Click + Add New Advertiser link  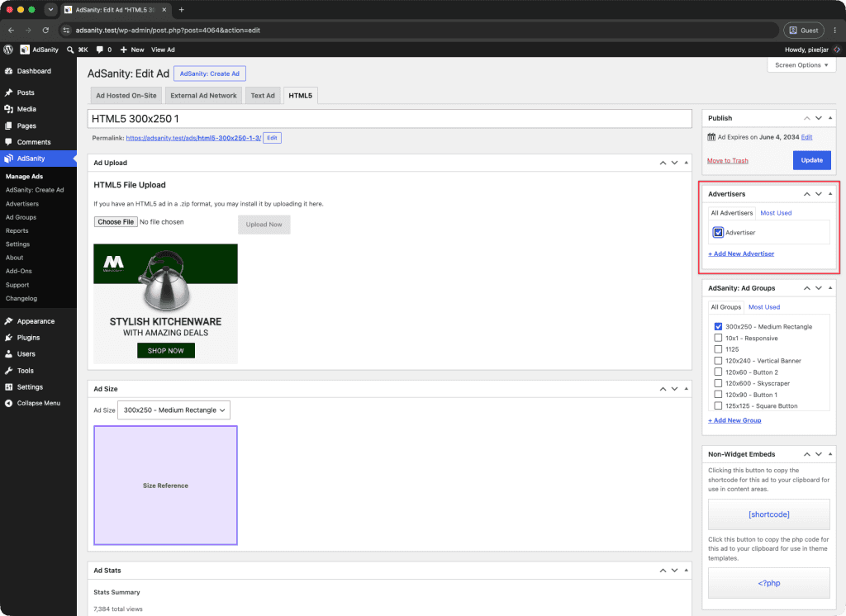coord(741,254)
